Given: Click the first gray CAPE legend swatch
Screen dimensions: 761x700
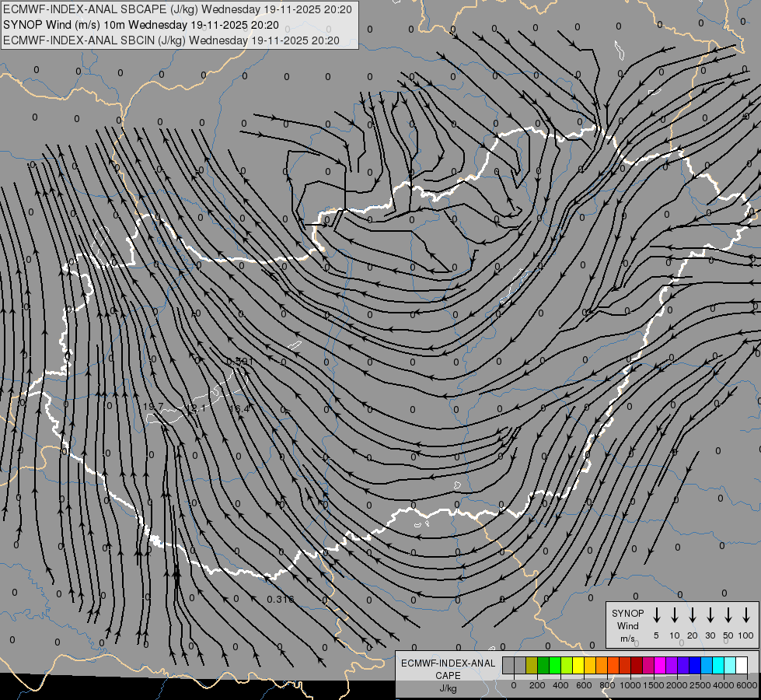Looking at the screenshot, I should (x=508, y=665).
